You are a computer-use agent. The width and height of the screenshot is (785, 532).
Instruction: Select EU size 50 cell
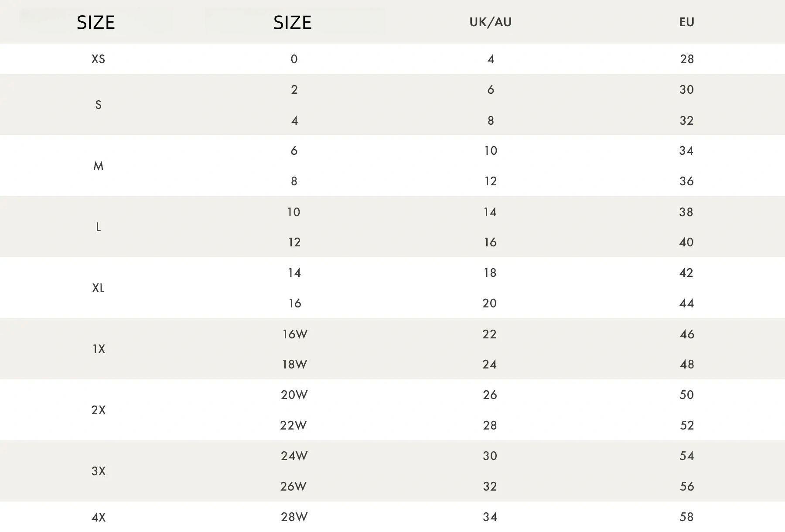686,395
